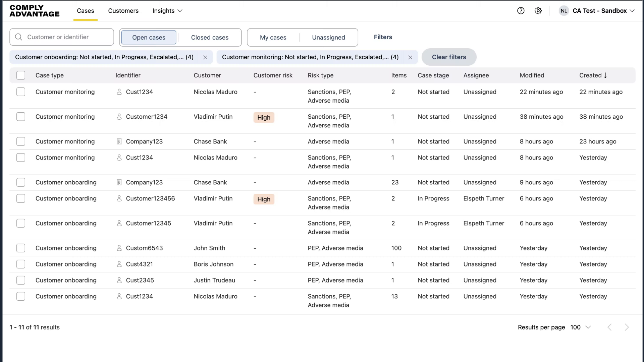Click the ComplyAdvantage logo
This screenshot has height=362, width=644.
coord(35,11)
